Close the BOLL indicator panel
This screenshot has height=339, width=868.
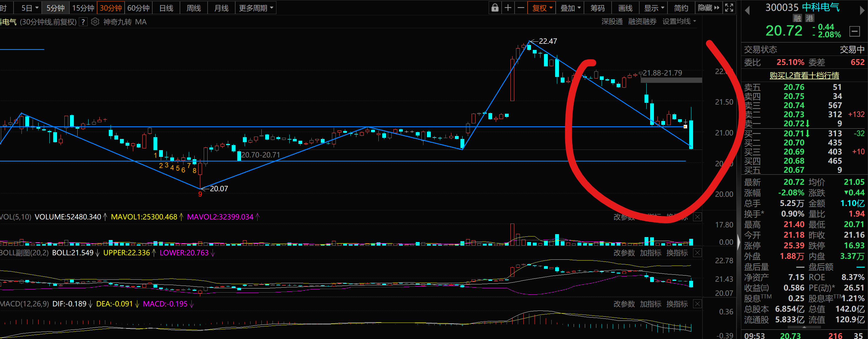697,253
